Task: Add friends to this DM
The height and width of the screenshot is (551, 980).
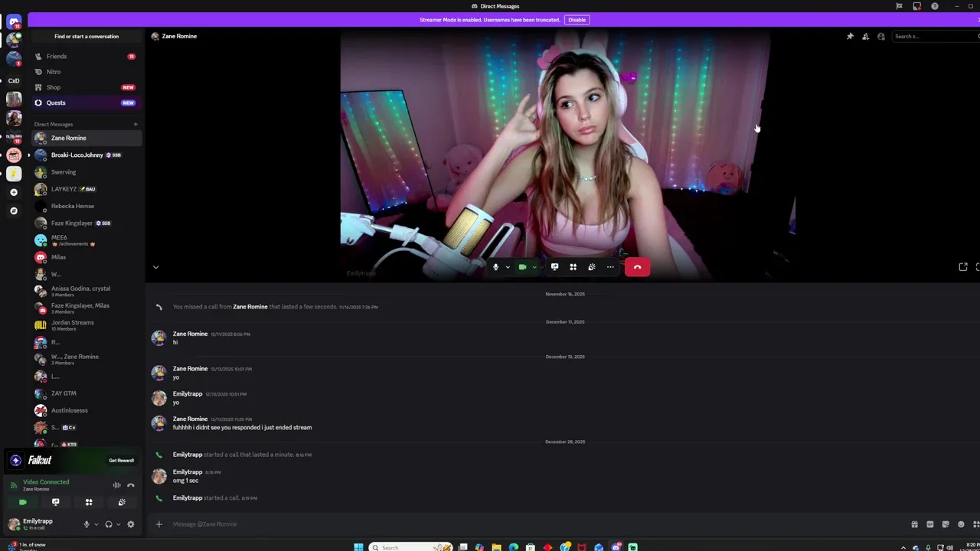Action: [865, 36]
